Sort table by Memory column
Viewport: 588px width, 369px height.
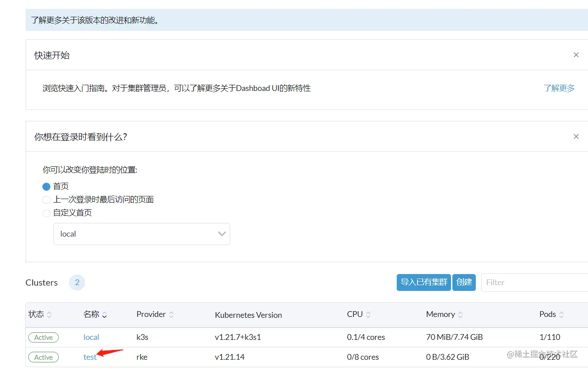click(x=444, y=315)
